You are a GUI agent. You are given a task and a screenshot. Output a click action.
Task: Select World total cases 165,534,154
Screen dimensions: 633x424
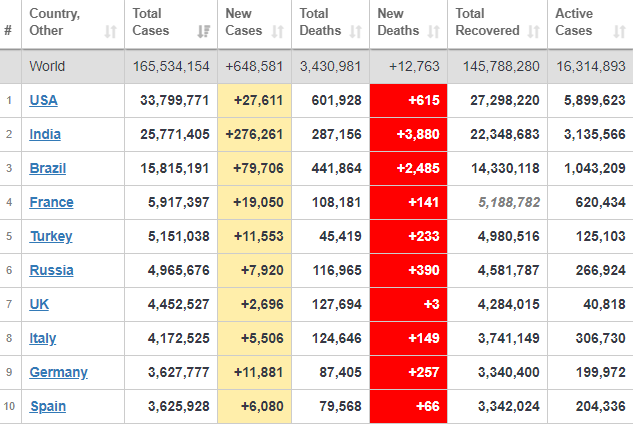pyautogui.click(x=171, y=66)
